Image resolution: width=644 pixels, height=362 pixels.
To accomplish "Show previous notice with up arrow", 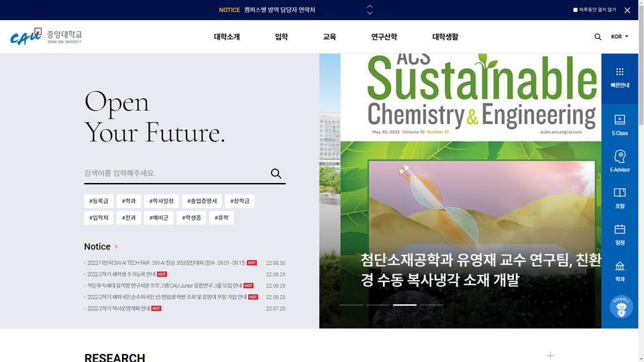I will pyautogui.click(x=370, y=7).
